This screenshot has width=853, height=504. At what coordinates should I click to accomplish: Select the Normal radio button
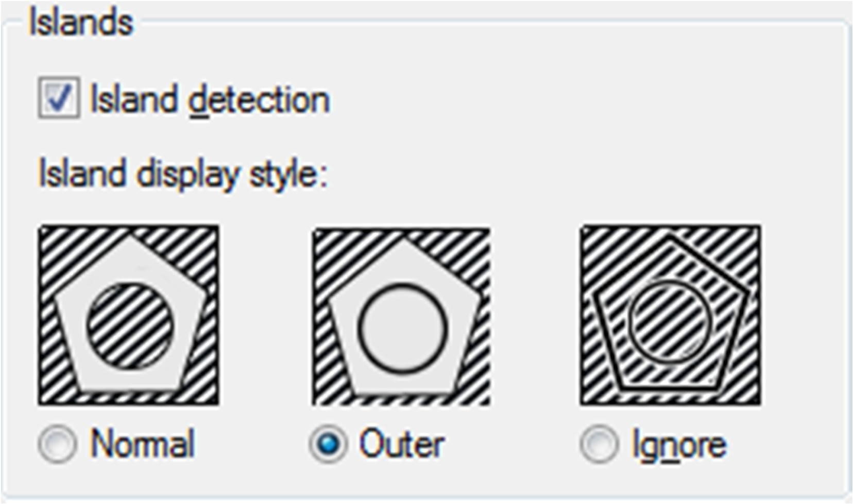57,444
